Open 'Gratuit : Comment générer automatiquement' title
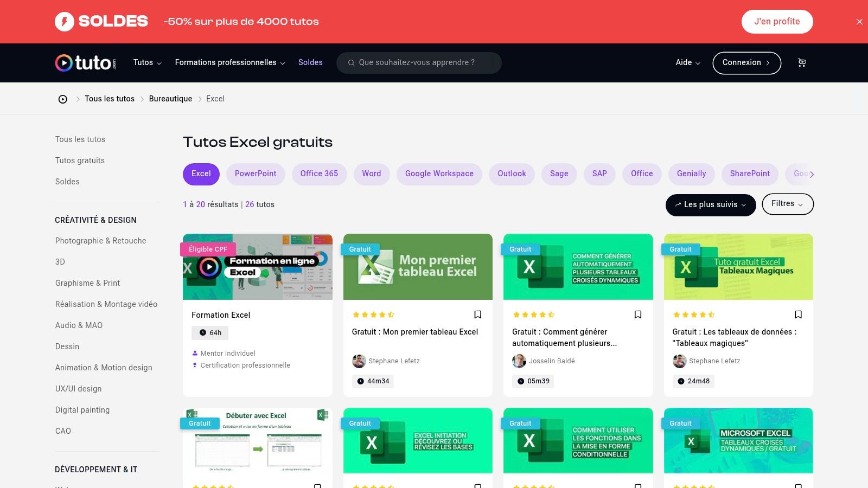This screenshot has height=488, width=868. click(x=564, y=337)
